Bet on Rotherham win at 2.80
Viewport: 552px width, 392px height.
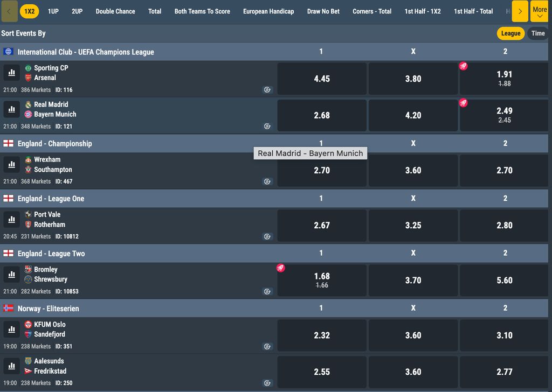pyautogui.click(x=504, y=226)
